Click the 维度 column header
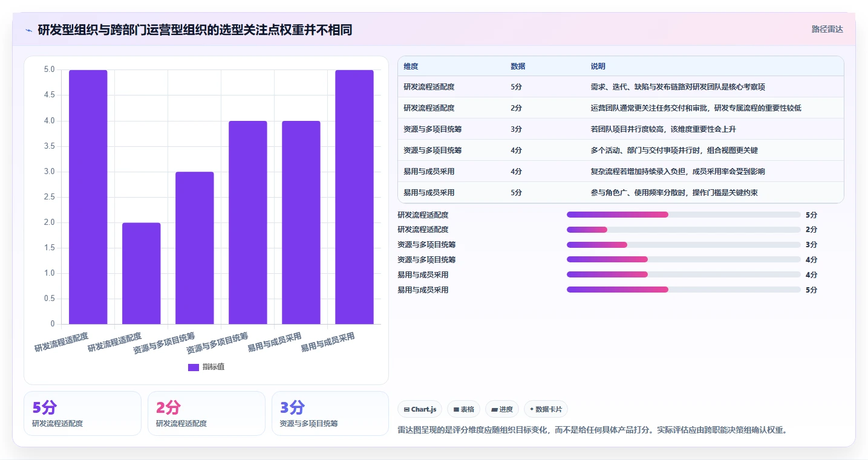 point(411,66)
